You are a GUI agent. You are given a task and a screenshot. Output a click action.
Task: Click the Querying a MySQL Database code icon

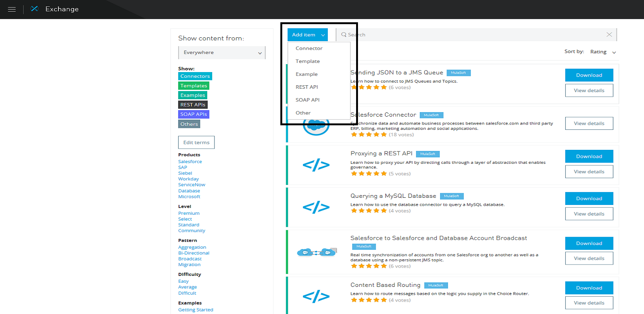point(316,207)
